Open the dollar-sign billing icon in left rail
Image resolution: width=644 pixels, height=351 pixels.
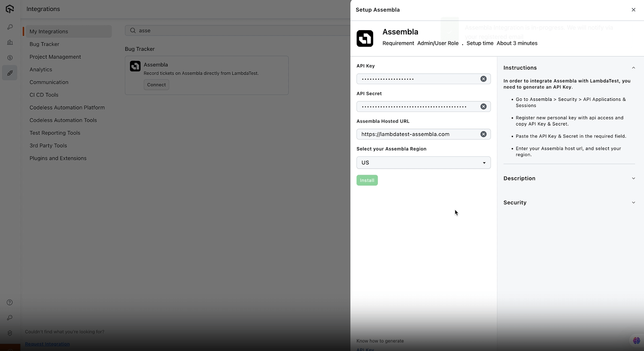10,57
